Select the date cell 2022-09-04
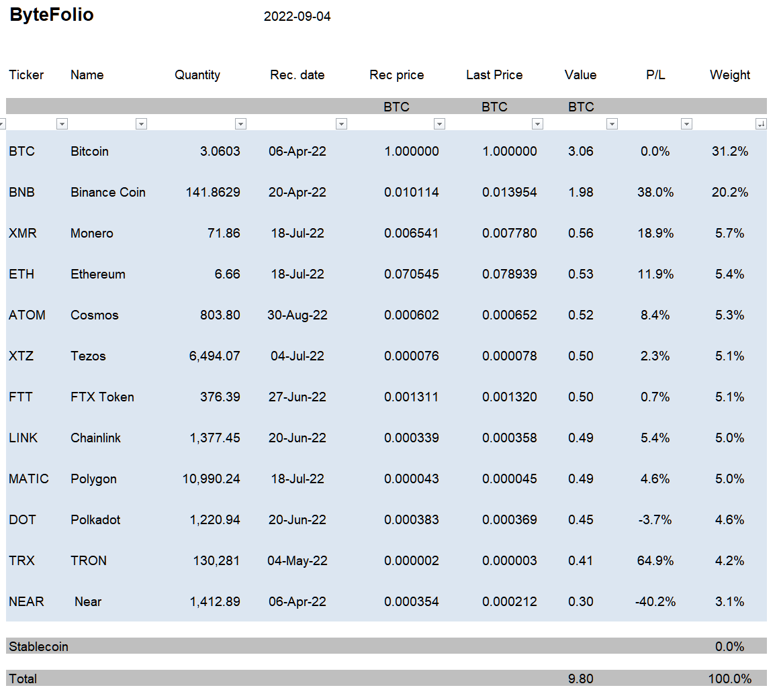 [x=298, y=16]
